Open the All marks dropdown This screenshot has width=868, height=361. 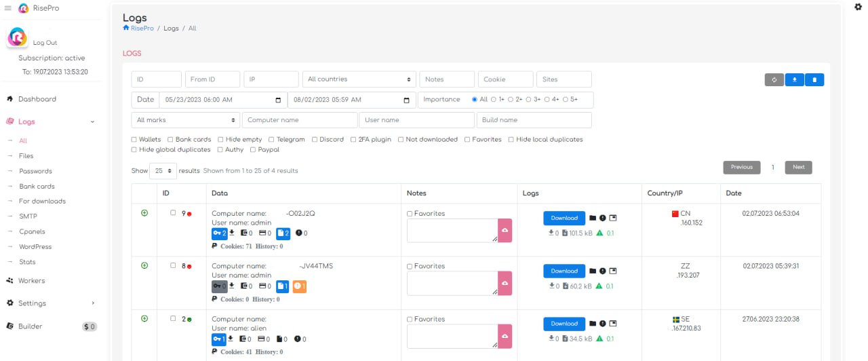point(185,120)
